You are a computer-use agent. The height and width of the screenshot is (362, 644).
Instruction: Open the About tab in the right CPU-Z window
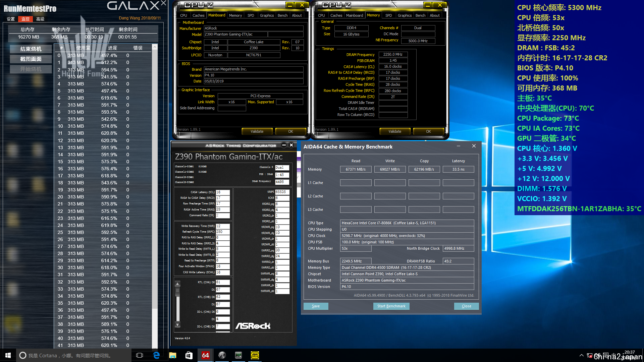coord(435,15)
